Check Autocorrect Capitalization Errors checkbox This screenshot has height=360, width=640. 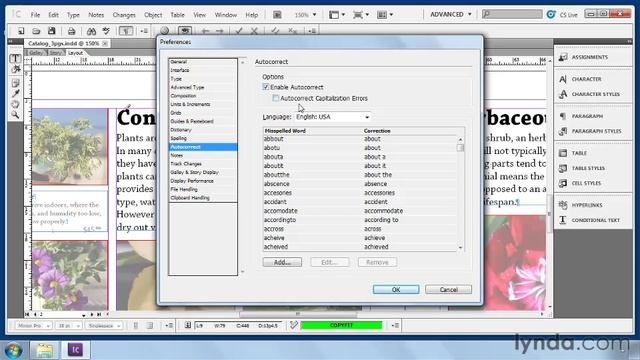click(276, 98)
